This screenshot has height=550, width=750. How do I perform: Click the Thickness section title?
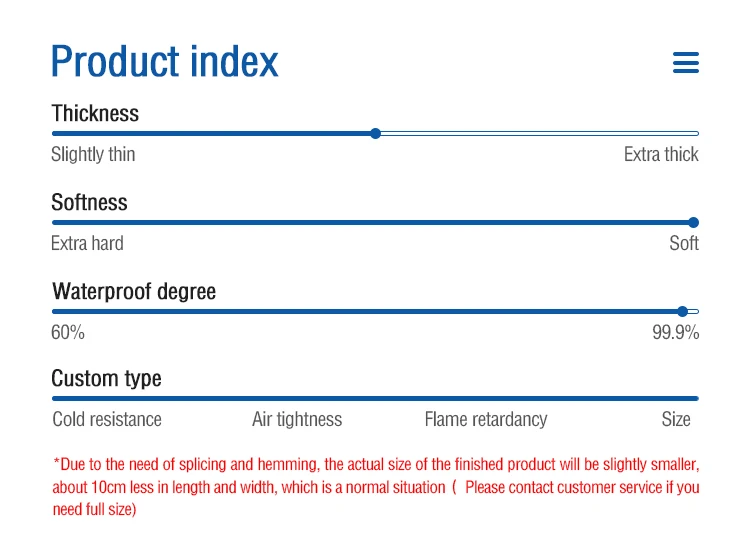pyautogui.click(x=96, y=113)
